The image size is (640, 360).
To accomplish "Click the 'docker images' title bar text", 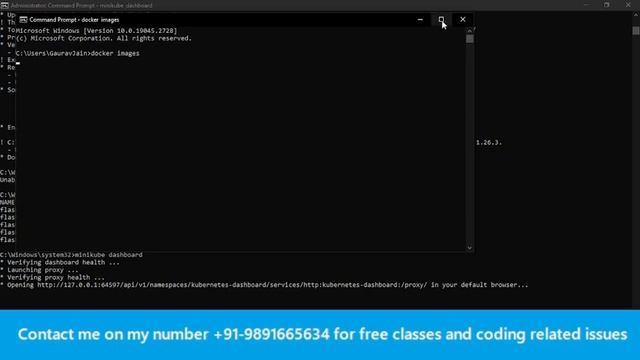I will (x=74, y=20).
